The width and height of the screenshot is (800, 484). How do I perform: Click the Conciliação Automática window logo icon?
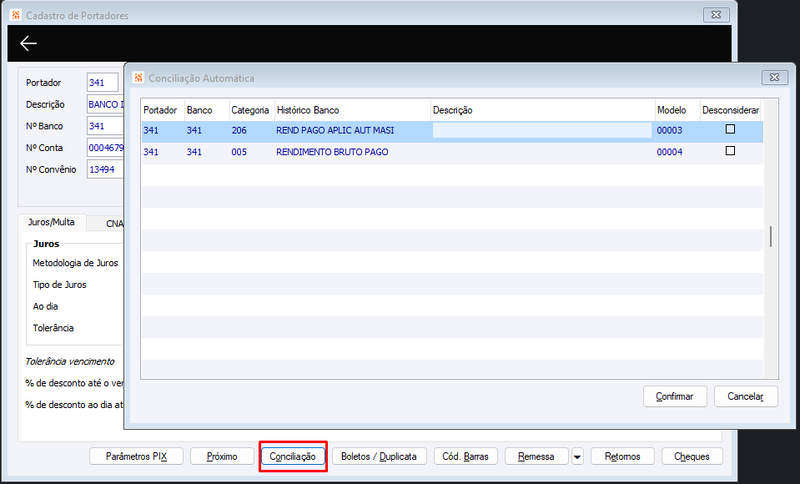(138, 78)
